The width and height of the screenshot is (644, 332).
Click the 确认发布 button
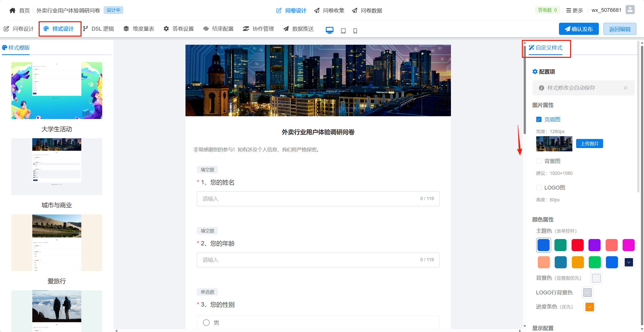[x=579, y=29]
